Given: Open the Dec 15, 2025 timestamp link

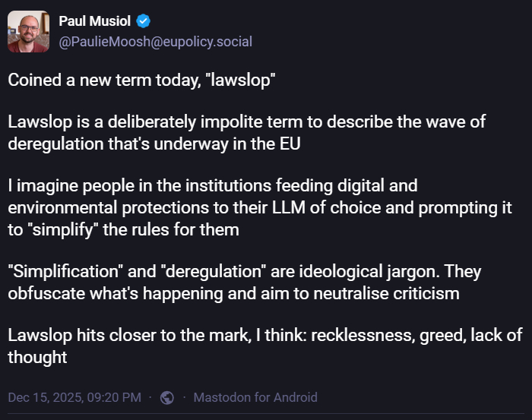Looking at the screenshot, I should click(x=74, y=397).
